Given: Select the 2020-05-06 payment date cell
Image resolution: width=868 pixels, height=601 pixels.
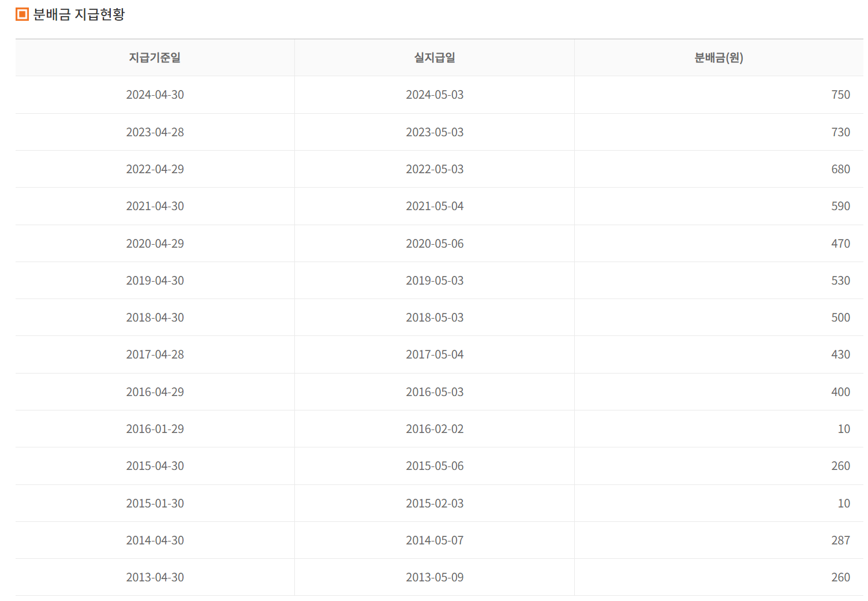Looking at the screenshot, I should (x=435, y=244).
